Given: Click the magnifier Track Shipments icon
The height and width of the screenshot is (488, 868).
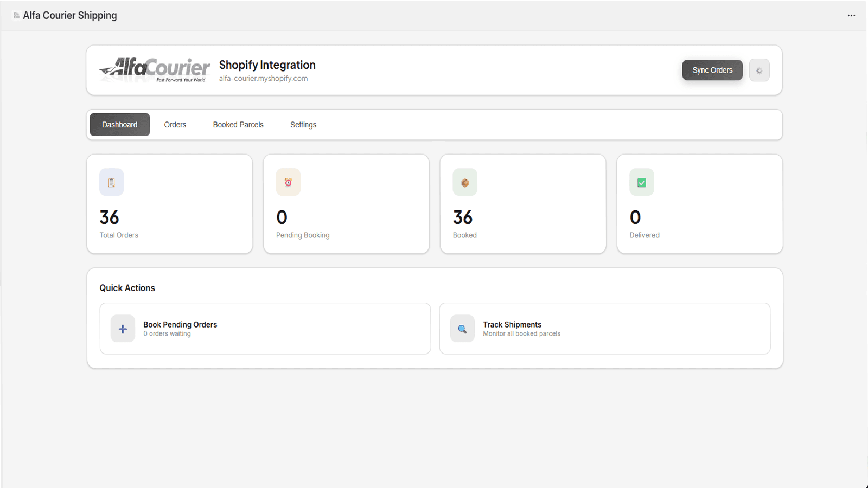Looking at the screenshot, I should [x=462, y=329].
